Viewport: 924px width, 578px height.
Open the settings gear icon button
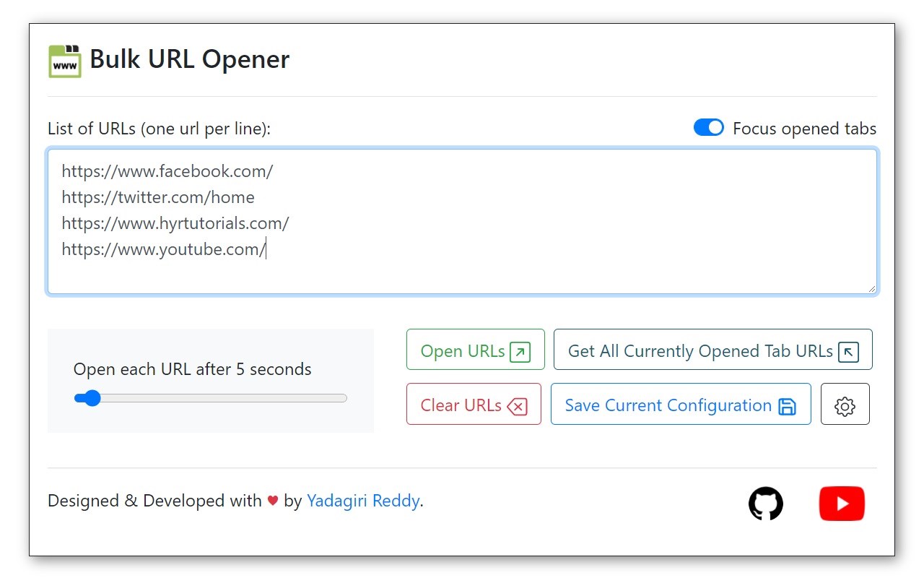point(845,404)
